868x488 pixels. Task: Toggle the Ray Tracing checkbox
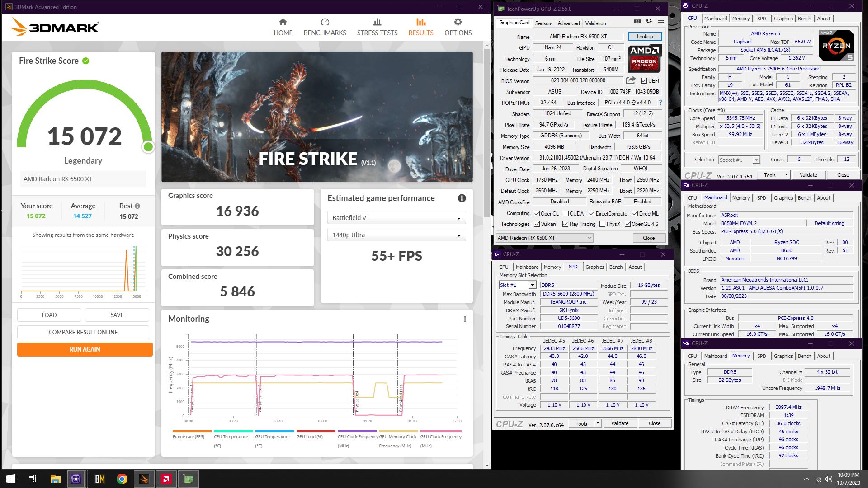click(x=565, y=224)
